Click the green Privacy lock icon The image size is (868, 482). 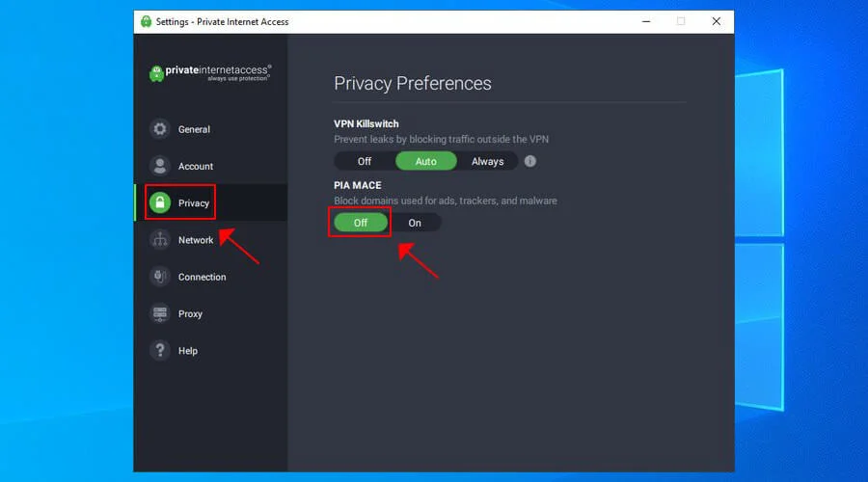click(160, 203)
